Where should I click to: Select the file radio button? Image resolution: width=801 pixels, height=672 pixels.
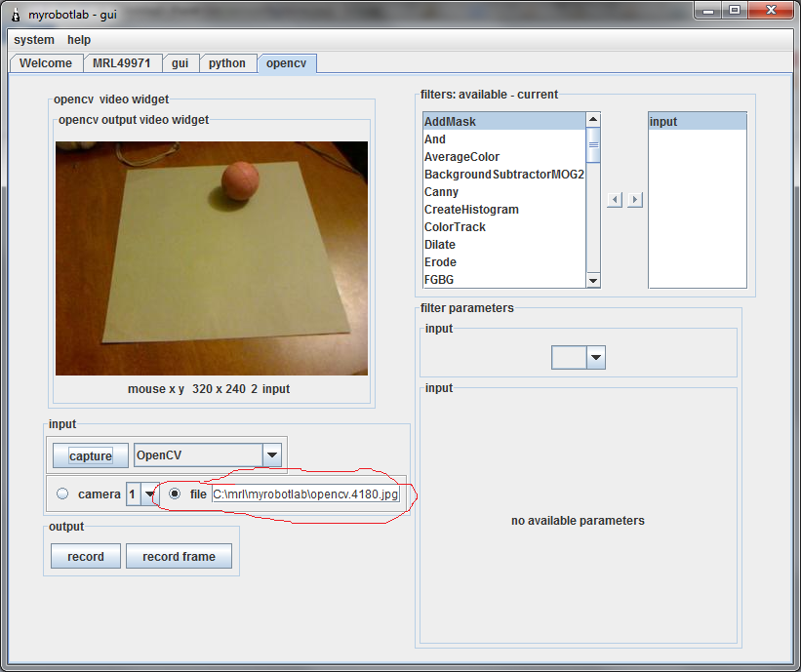tap(175, 494)
